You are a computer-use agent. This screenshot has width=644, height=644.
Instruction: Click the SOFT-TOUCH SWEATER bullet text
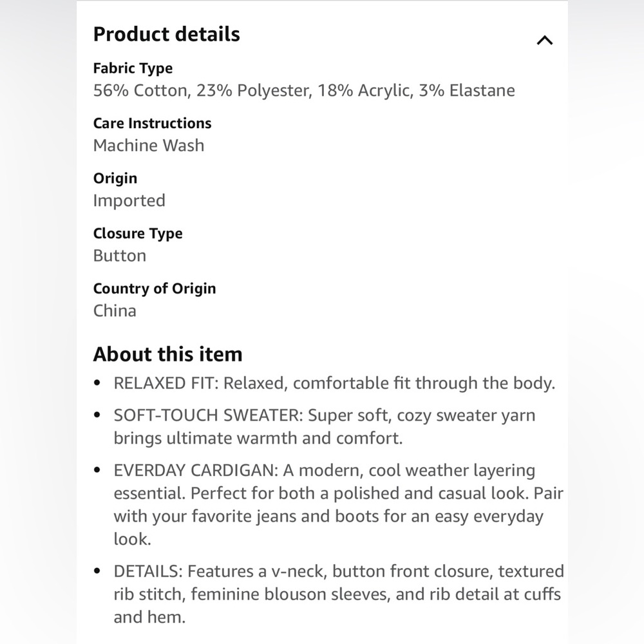[325, 427]
